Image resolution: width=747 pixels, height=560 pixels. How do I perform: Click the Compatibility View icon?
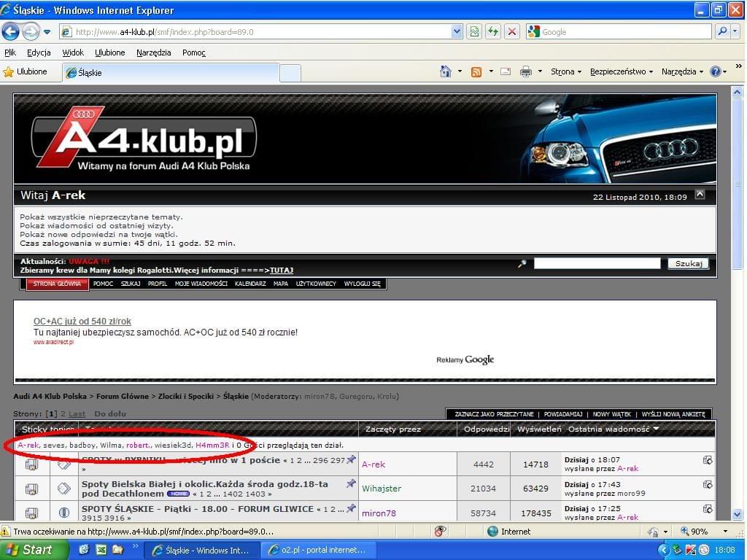pos(474,32)
